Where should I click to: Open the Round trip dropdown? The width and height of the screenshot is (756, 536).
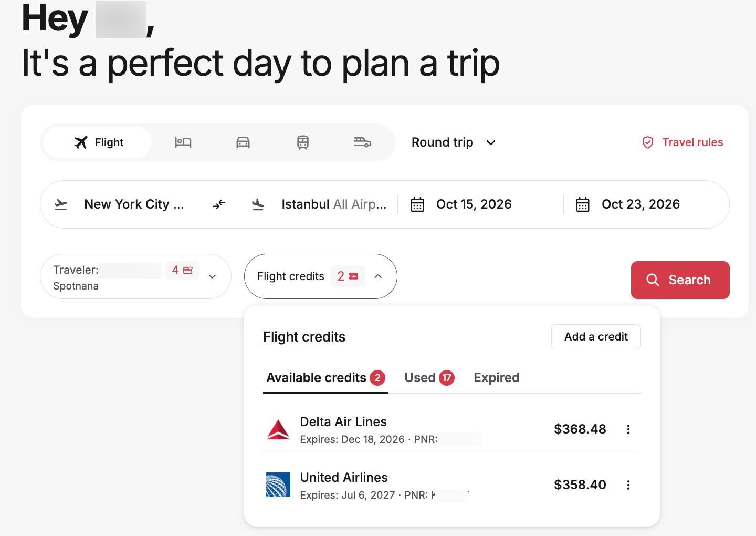454,142
